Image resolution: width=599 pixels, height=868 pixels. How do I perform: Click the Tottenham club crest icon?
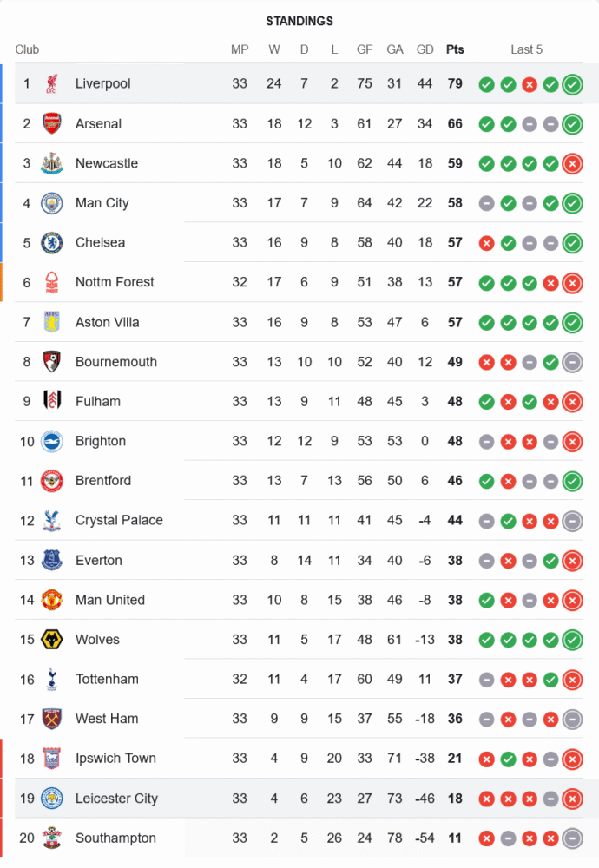point(52,680)
